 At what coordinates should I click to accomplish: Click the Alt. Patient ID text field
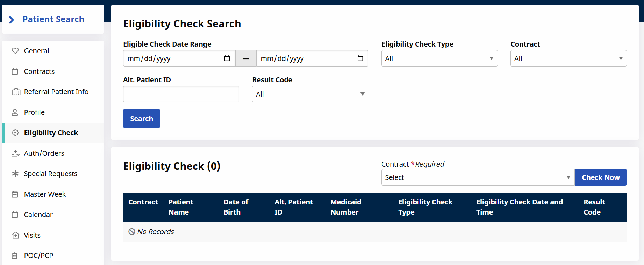click(x=181, y=94)
